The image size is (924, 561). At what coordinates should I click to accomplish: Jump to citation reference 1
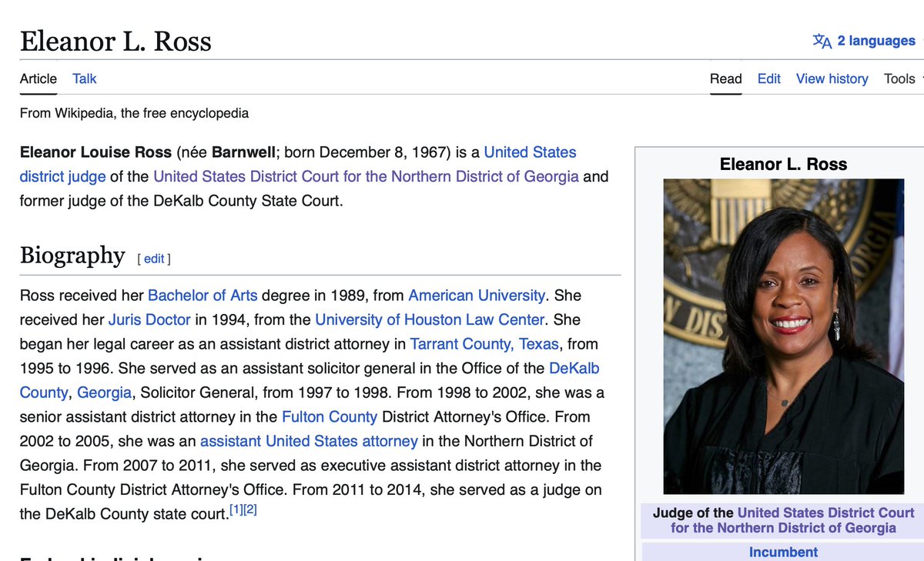point(236,509)
